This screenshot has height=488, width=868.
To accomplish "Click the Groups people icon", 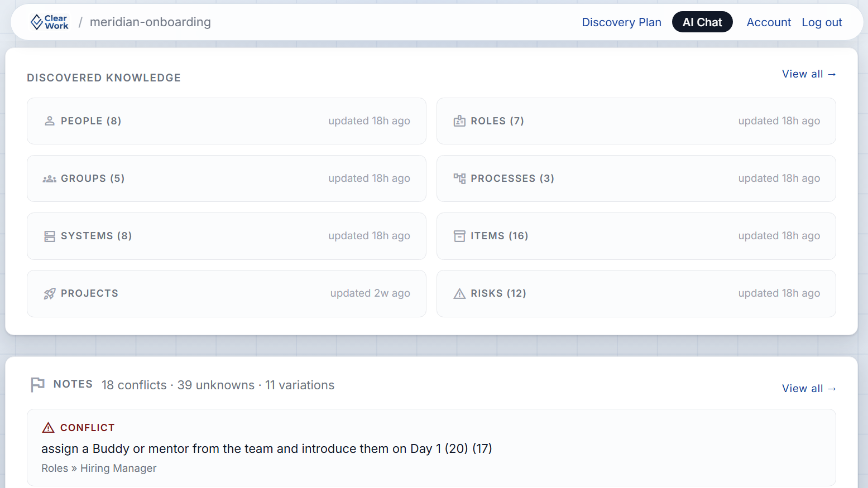I will coord(50,178).
